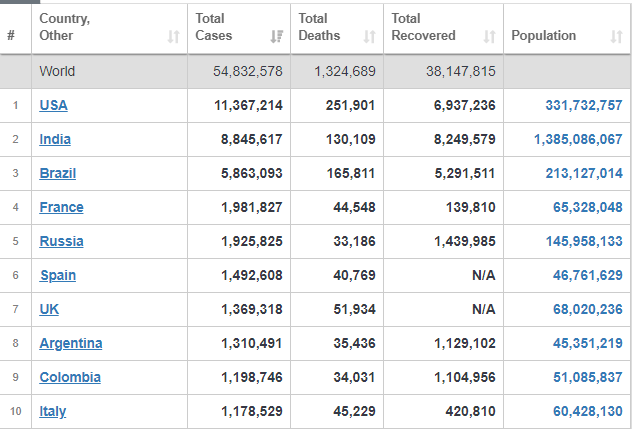
Task: Select UK total deaths 51,934
Action: click(x=354, y=309)
